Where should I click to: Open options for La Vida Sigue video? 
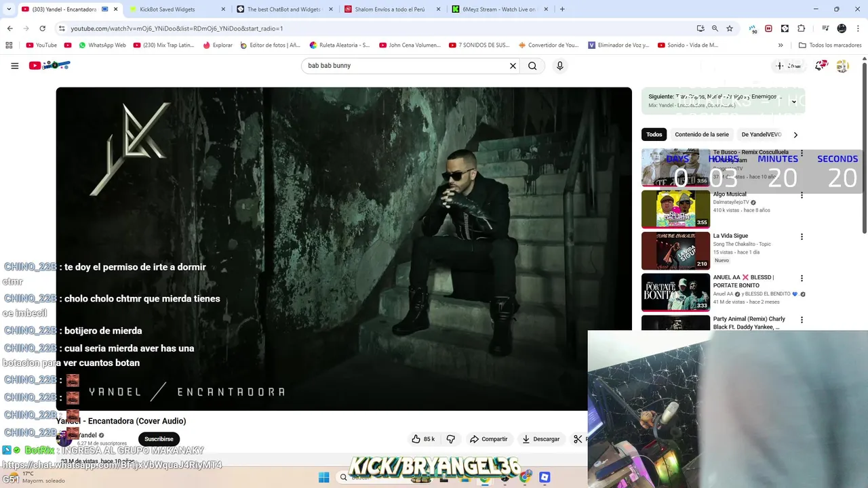[x=802, y=237]
